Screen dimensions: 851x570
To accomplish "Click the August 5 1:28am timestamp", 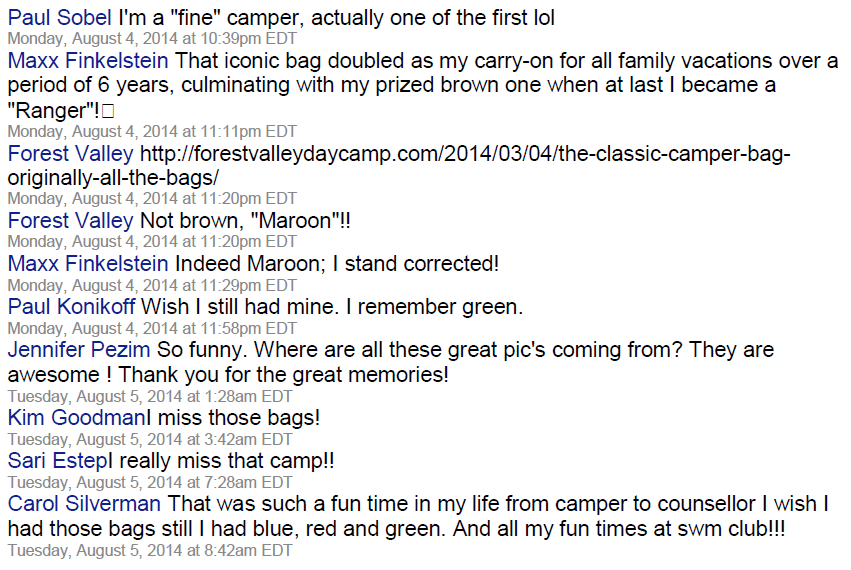I will (x=150, y=395).
